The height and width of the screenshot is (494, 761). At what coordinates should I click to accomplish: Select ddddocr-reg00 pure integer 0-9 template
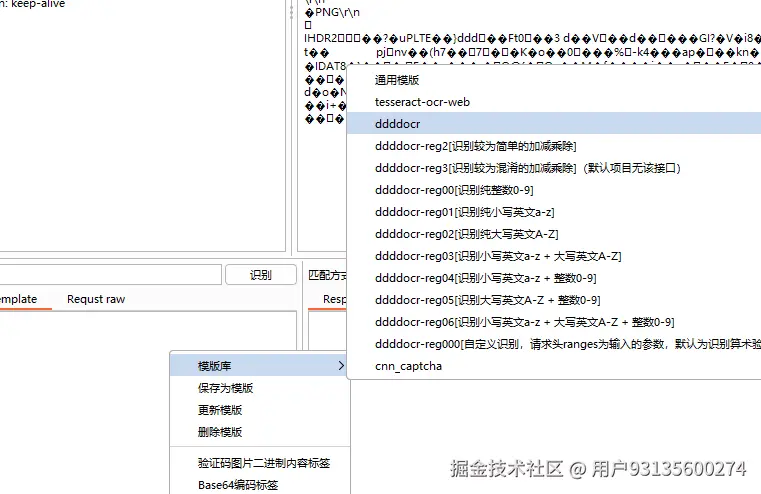[554, 190]
